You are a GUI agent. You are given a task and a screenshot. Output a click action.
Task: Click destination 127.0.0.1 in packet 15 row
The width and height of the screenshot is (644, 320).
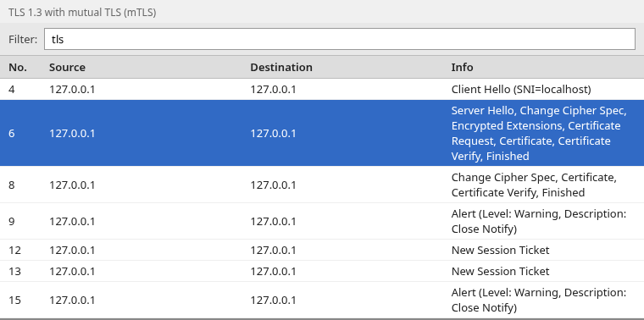coord(273,300)
